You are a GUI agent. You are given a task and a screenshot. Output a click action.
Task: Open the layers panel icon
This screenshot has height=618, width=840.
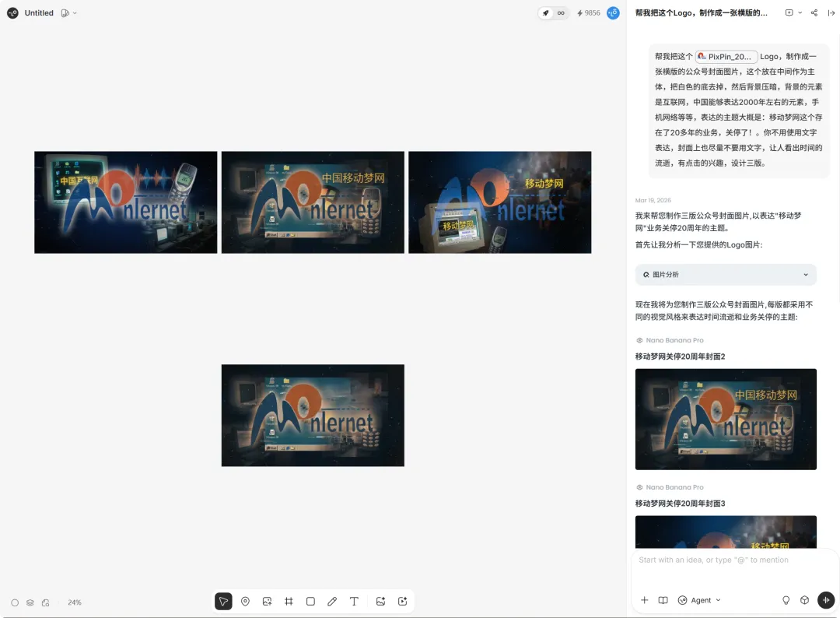[x=30, y=602]
